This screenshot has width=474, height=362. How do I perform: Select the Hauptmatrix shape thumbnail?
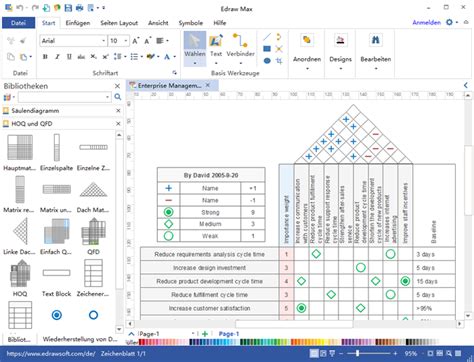(x=20, y=148)
